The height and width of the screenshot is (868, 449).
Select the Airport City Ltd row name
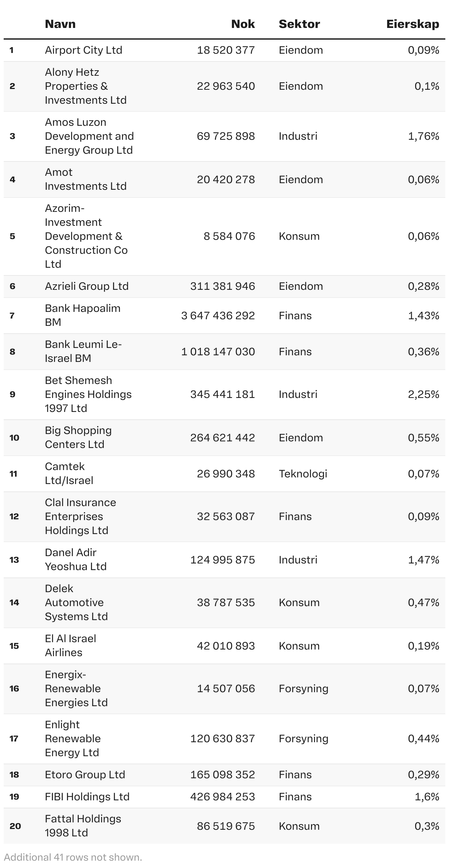pos(84,50)
